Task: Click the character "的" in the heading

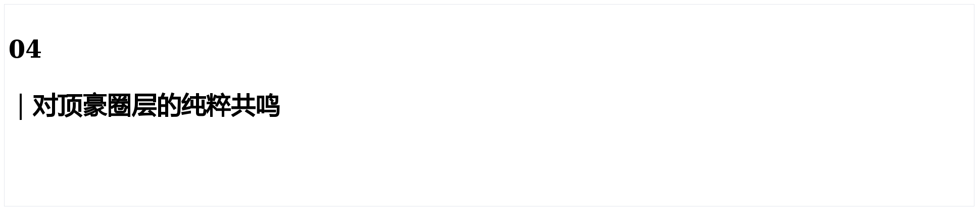Action: click(x=168, y=106)
